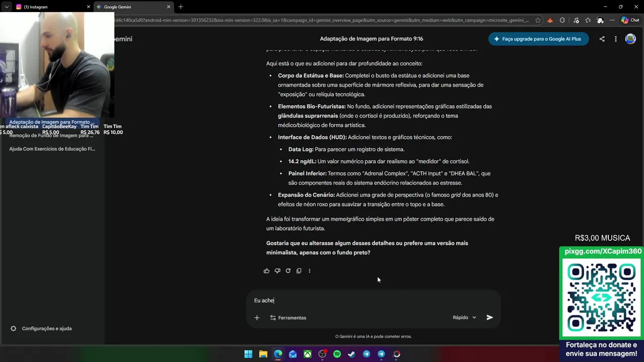
Task: Open chat Adaptação de Imagem para Formato
Action: (x=52, y=122)
